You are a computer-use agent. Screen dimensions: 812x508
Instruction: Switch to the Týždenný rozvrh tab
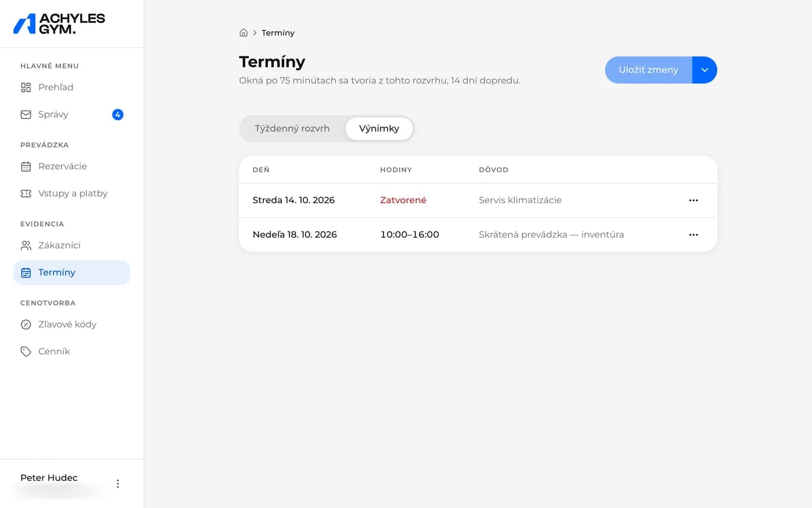(x=292, y=129)
